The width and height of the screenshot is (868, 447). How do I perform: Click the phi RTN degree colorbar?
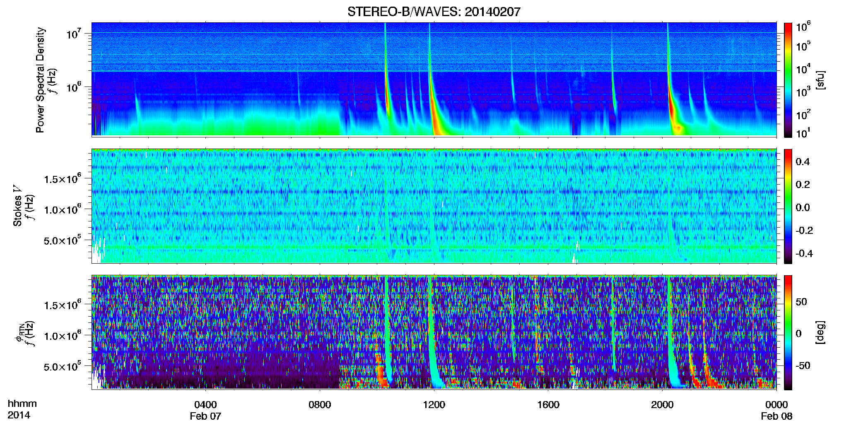tap(788, 332)
